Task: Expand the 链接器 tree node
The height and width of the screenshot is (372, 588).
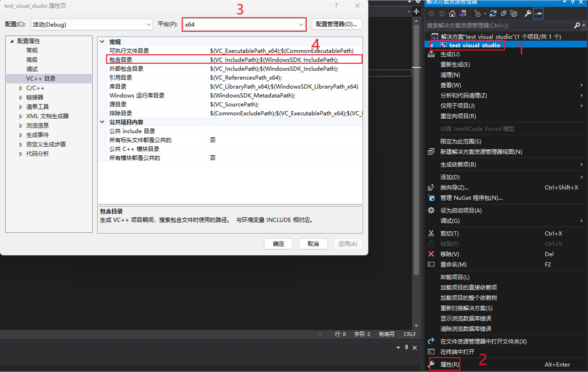Action: (21, 98)
